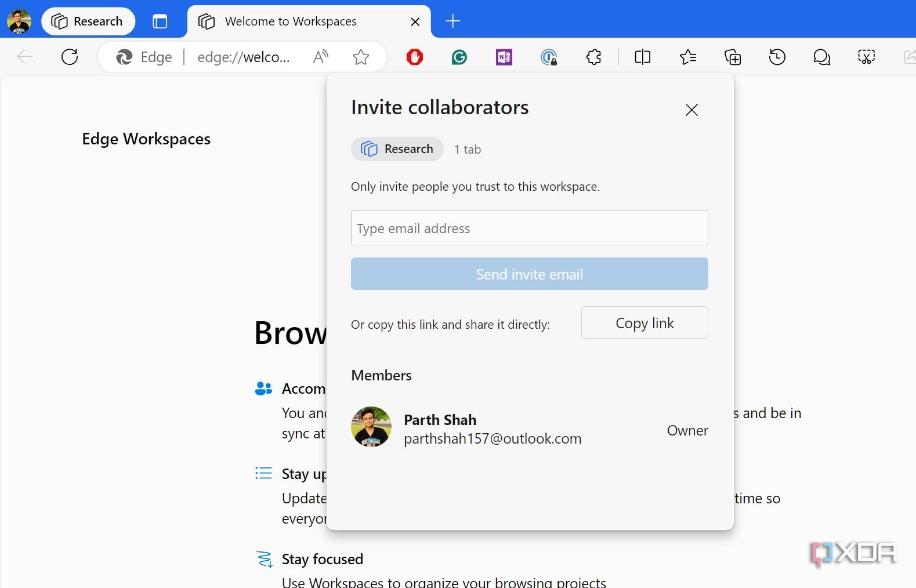Click the 1 tab label
The image size is (916, 588).
tap(468, 150)
